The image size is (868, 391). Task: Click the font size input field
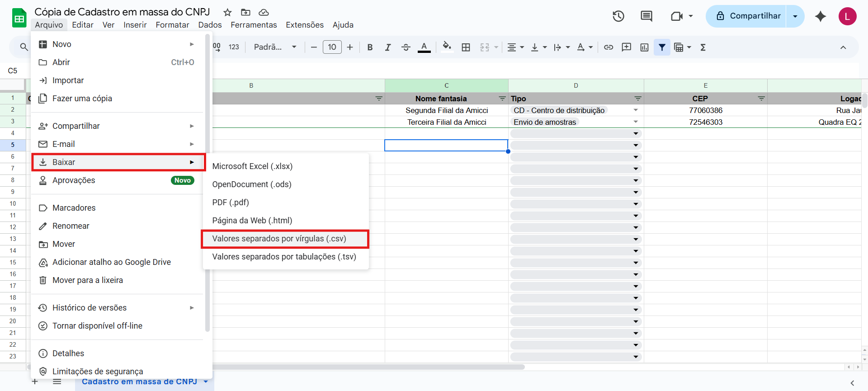coord(332,47)
